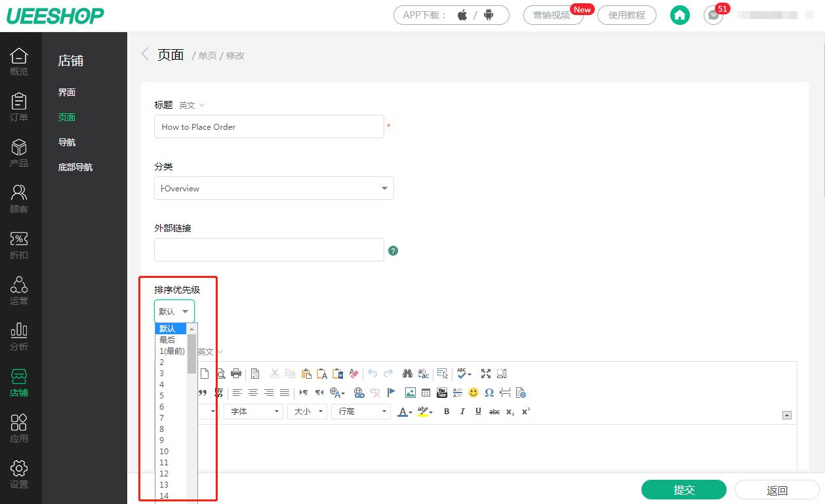Go to home with green house icon

coord(680,15)
